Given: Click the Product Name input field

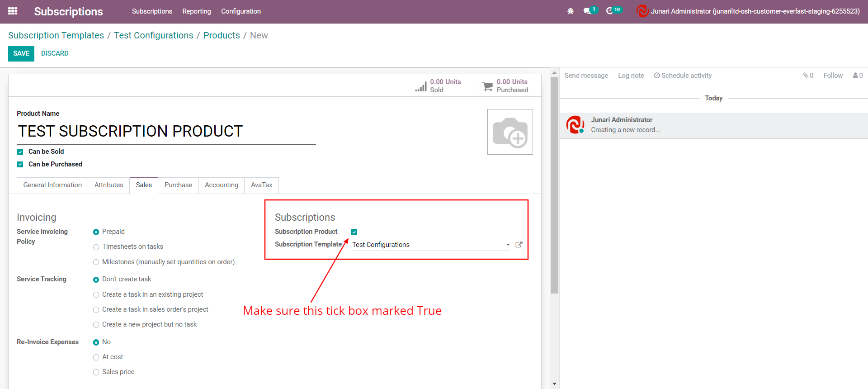Looking at the screenshot, I should (x=166, y=132).
